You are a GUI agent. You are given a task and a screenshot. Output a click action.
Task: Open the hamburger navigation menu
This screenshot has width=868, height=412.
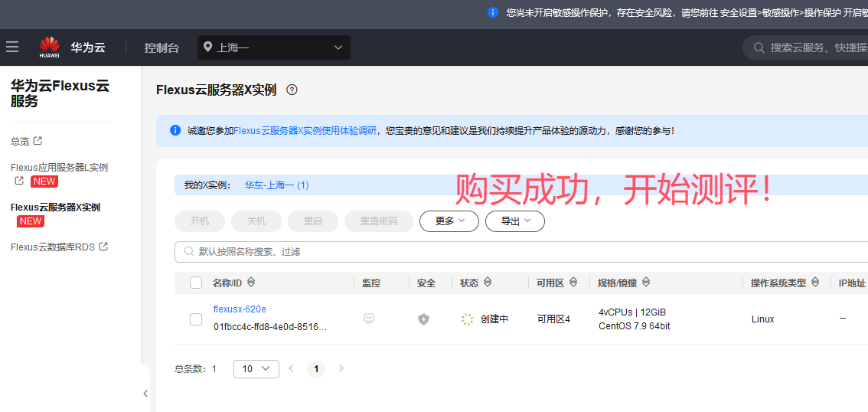[x=12, y=47]
